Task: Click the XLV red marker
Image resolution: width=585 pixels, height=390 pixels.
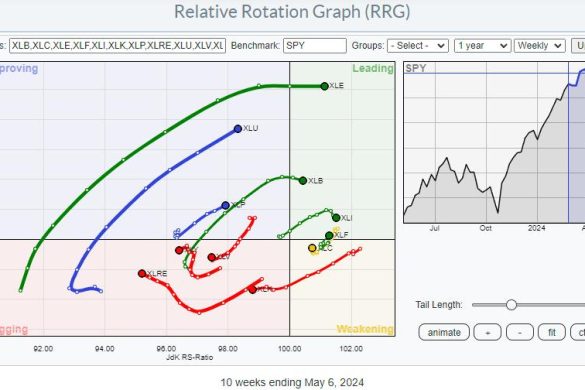Action: [x=212, y=257]
